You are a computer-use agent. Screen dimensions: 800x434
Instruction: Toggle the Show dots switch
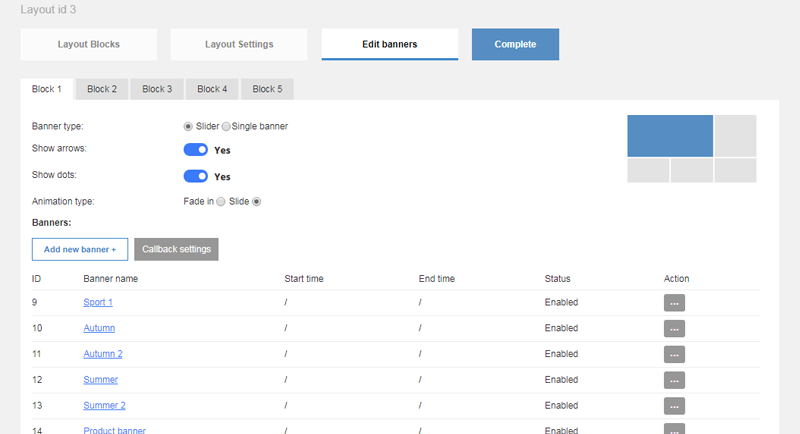(195, 176)
